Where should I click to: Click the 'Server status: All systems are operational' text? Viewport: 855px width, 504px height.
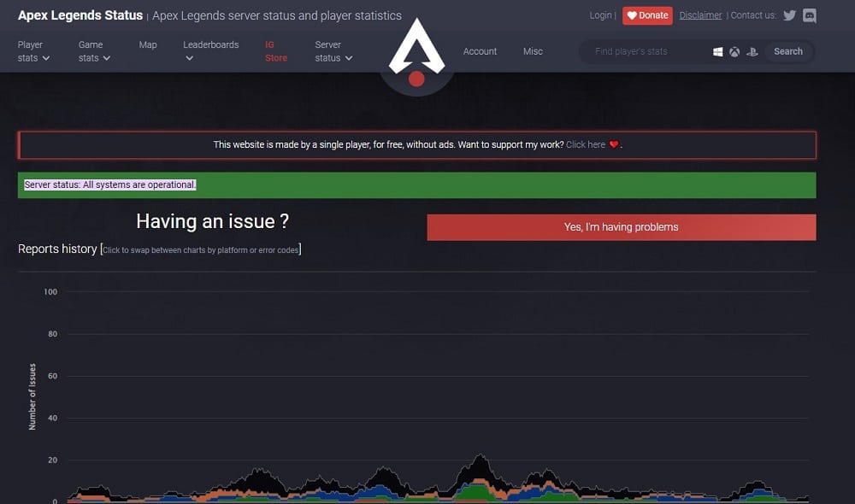109,185
